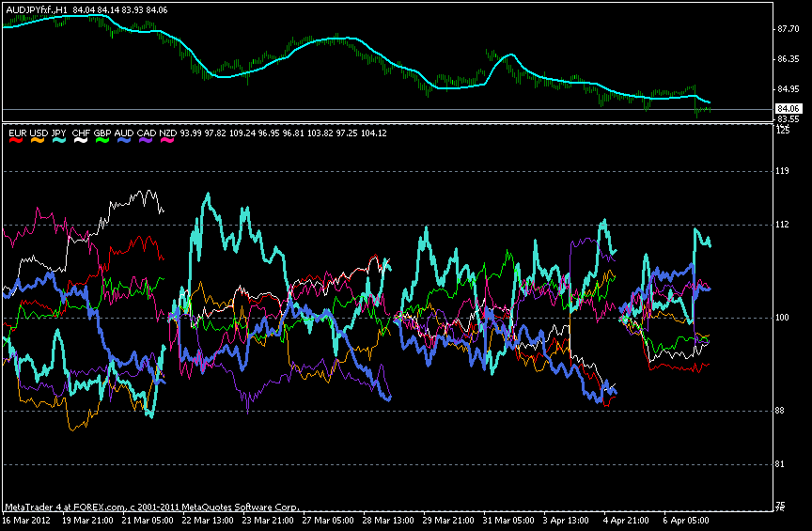The height and width of the screenshot is (531, 812).
Task: Click the 27 Mar 05:00 time label
Action: pyautogui.click(x=328, y=521)
